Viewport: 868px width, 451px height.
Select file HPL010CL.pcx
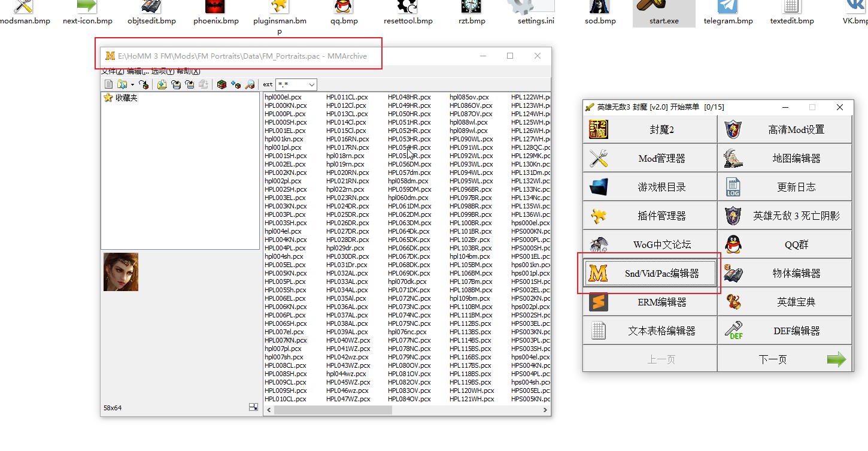[285, 399]
